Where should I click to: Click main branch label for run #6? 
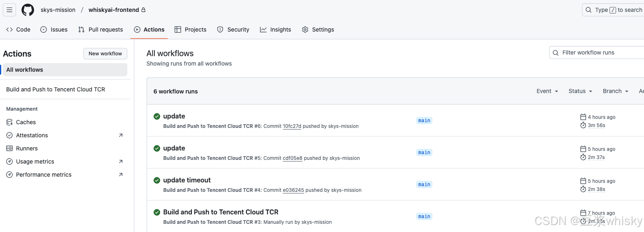pos(424,121)
